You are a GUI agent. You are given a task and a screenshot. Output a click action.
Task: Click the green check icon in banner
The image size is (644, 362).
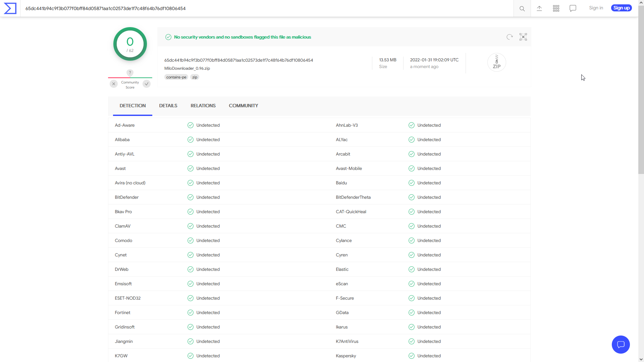(x=168, y=37)
